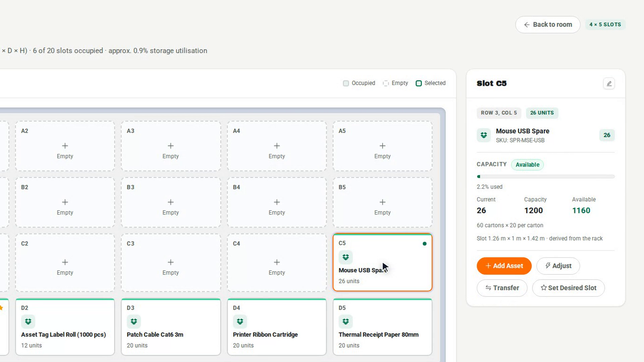Screen dimensions: 644x362
Task: Click the Selected legend swatch
Action: [419, 83]
